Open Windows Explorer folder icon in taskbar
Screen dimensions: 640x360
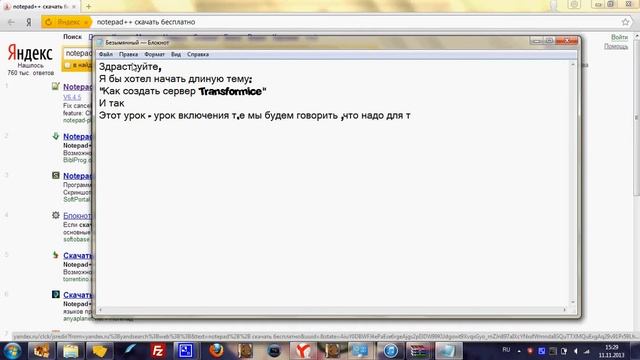pos(70,351)
